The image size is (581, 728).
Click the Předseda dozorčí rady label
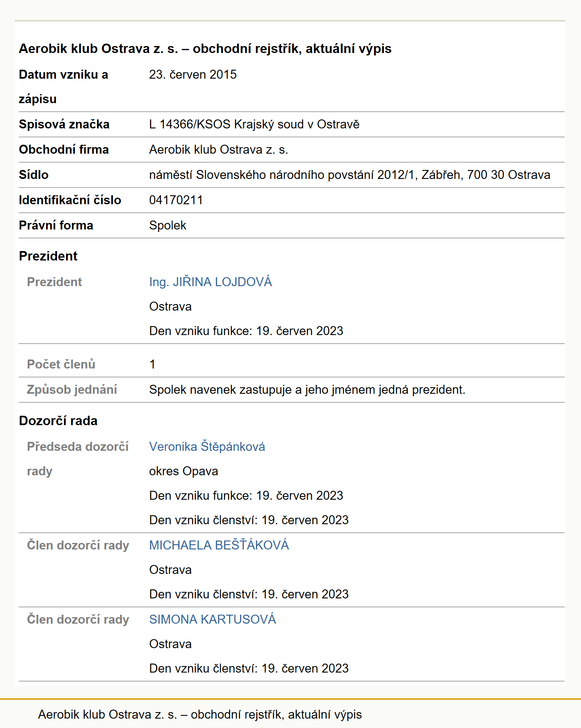click(78, 459)
